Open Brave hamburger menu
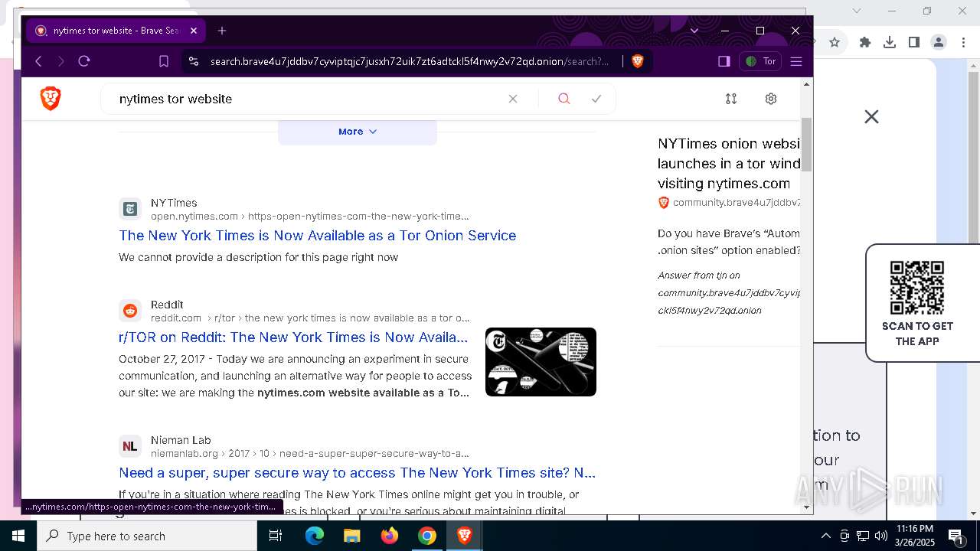This screenshot has height=551, width=980. pyautogui.click(x=796, y=61)
